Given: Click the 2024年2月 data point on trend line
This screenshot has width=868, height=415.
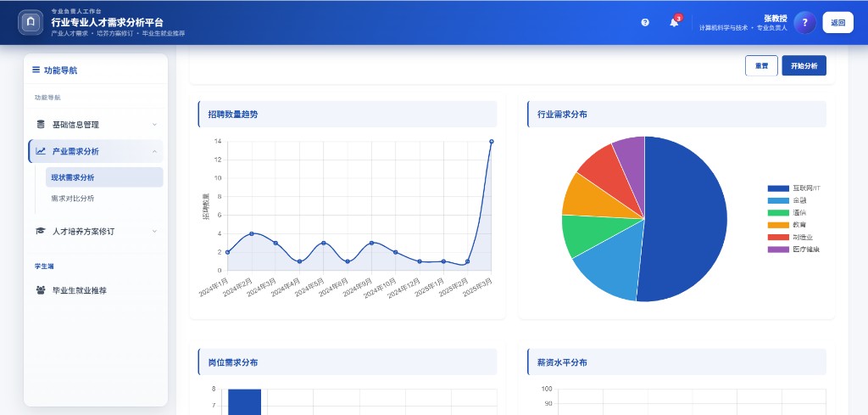Looking at the screenshot, I should pos(252,233).
